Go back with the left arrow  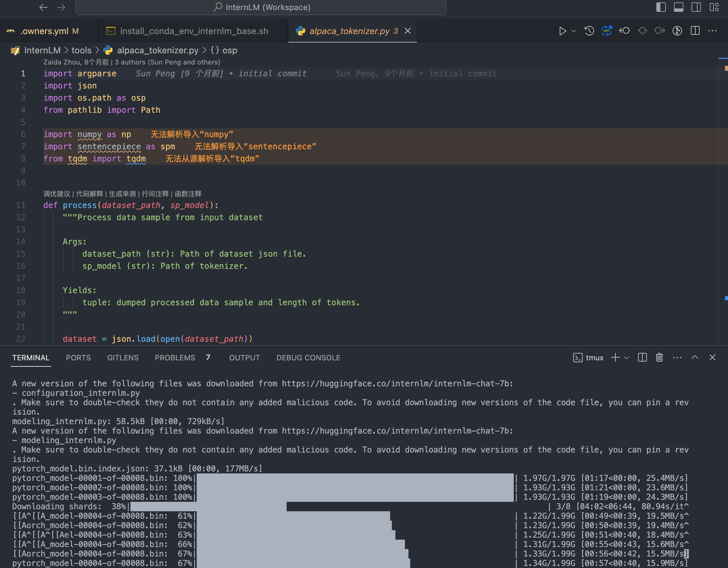[43, 7]
